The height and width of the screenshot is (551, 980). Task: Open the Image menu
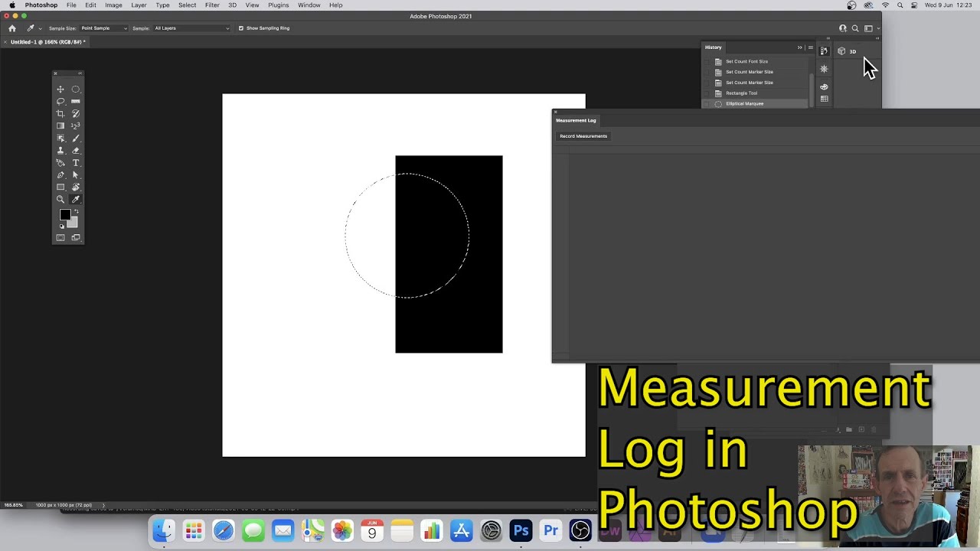[x=113, y=5]
